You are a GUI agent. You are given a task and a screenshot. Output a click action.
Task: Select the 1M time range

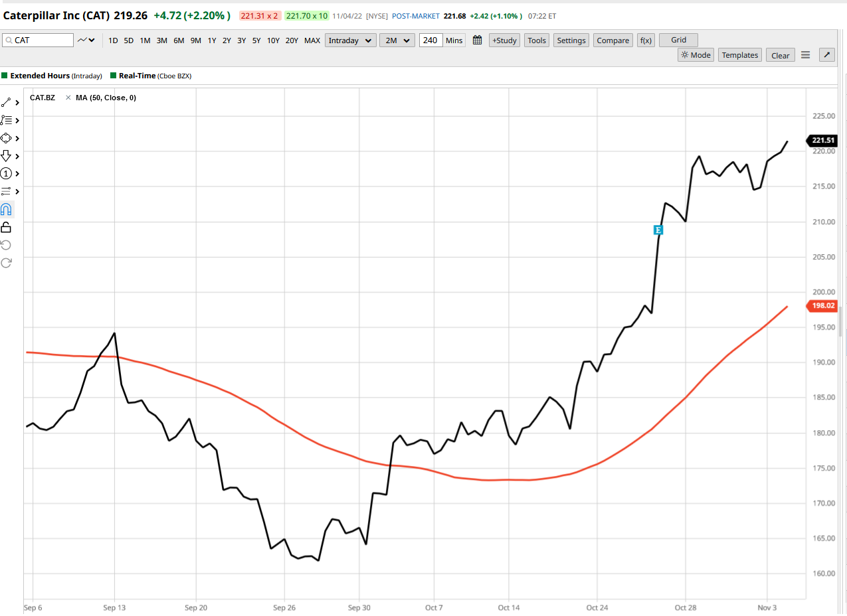tap(145, 40)
